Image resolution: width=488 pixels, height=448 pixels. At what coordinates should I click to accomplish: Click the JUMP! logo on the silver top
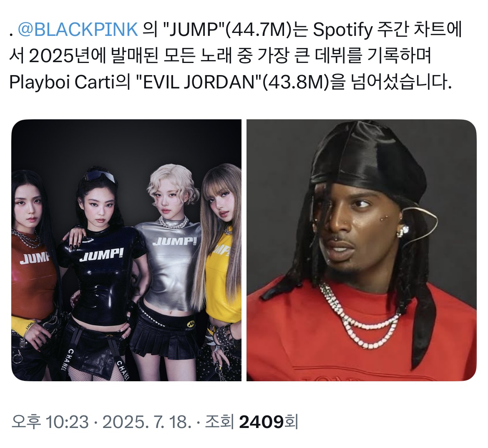[174, 242]
